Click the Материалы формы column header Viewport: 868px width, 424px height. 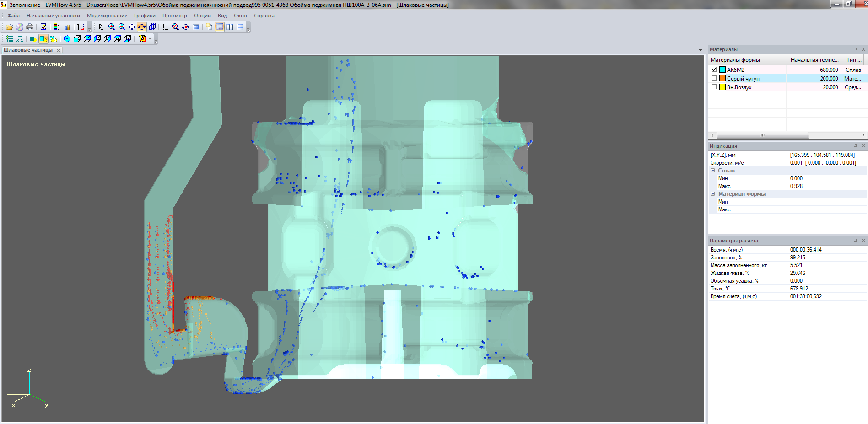click(x=747, y=60)
